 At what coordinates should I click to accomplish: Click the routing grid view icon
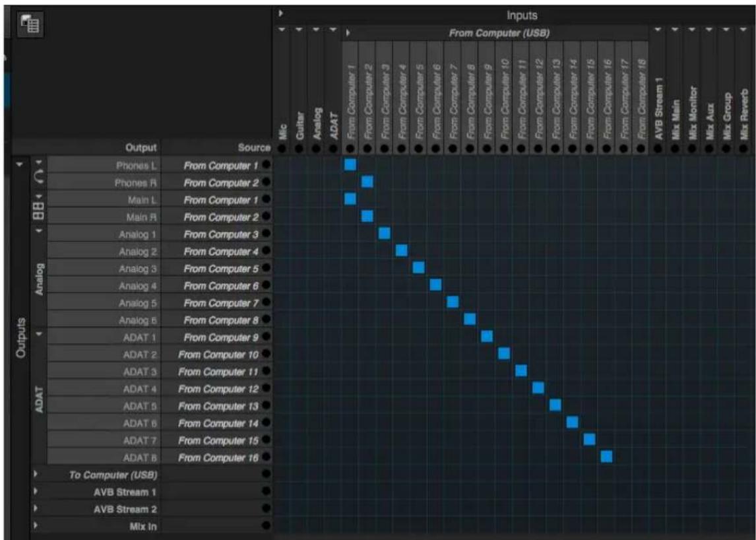[x=30, y=25]
